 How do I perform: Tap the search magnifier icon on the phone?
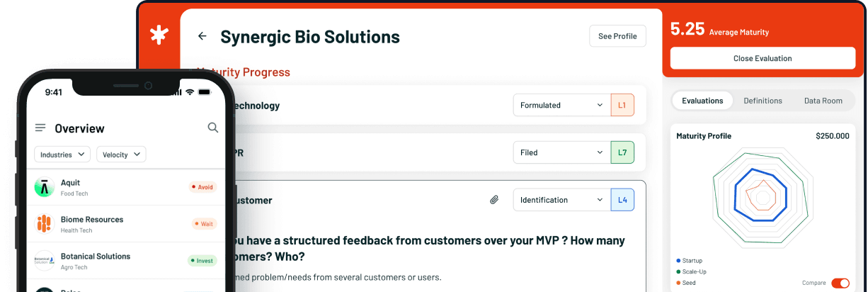tap(212, 128)
